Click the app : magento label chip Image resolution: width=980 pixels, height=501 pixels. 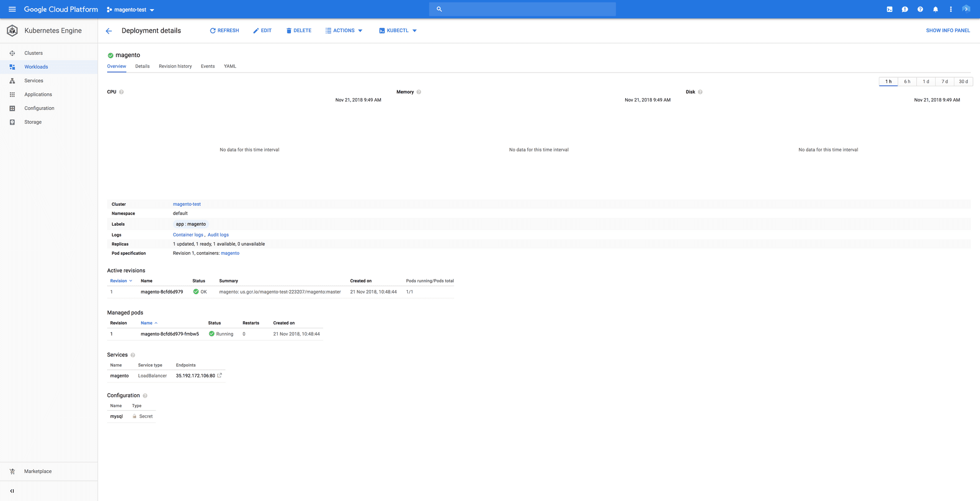191,224
